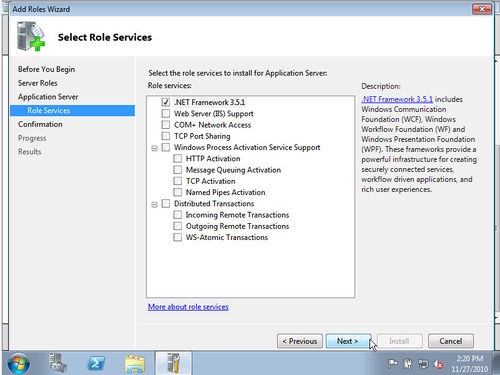Open More about role services link
The image size is (500, 375).
(x=188, y=307)
